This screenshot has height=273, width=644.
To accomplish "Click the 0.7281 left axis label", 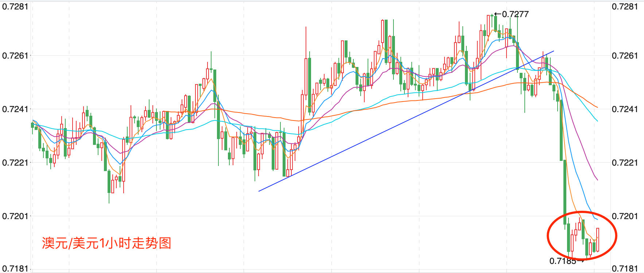I will (15, 7).
